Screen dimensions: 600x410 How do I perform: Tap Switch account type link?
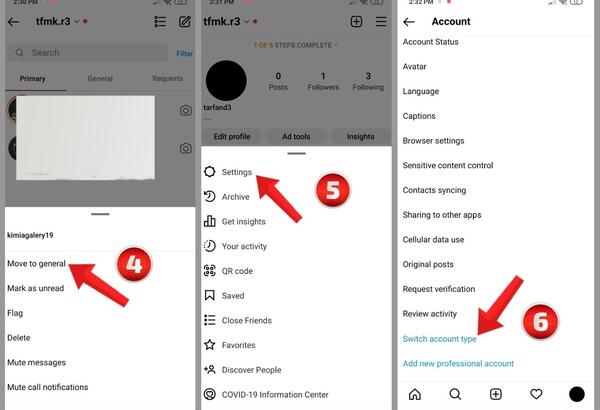(x=440, y=339)
